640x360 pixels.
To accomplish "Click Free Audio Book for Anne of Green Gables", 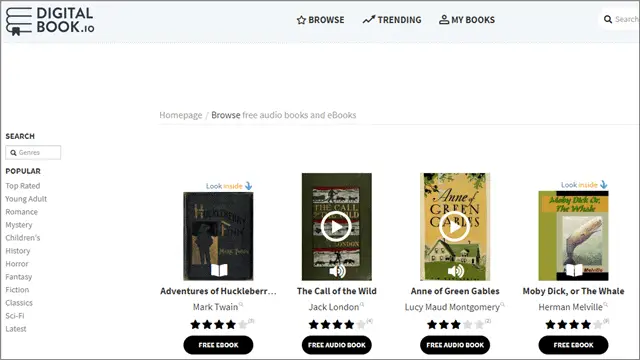I will pos(455,345).
